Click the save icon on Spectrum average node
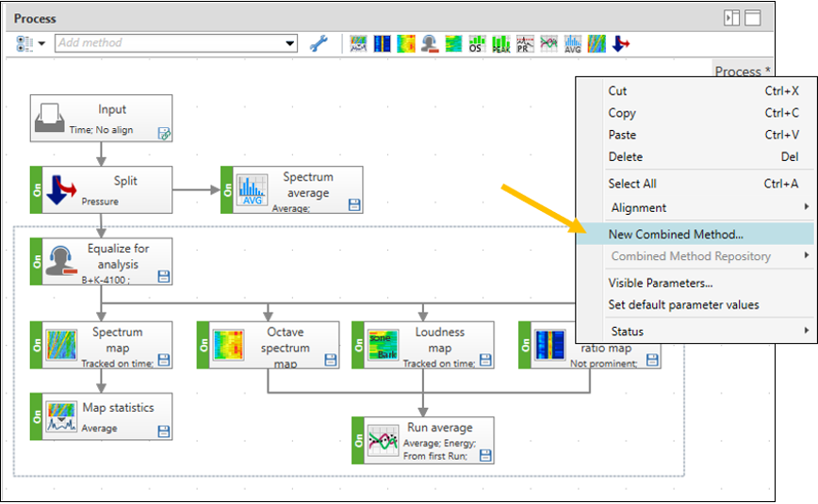Image resolution: width=818 pixels, height=504 pixels. [353, 204]
